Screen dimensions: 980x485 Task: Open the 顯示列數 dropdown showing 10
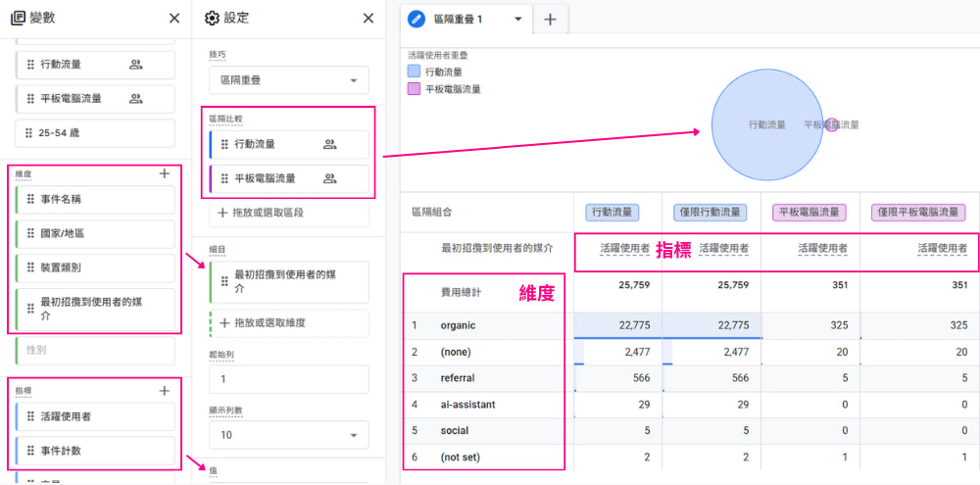click(x=289, y=435)
